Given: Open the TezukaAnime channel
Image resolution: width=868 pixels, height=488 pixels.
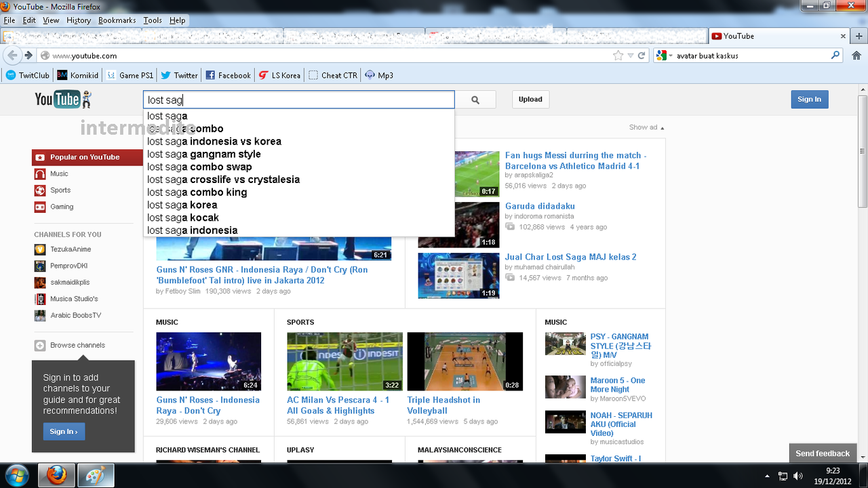Looking at the screenshot, I should click(x=63, y=249).
